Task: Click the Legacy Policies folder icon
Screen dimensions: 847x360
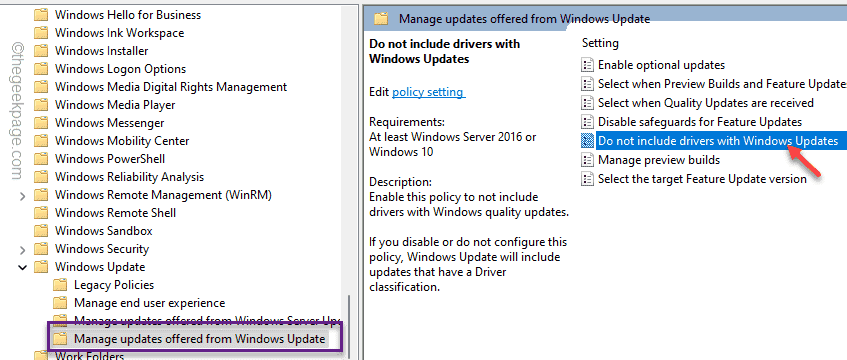Action: pyautogui.click(x=60, y=285)
